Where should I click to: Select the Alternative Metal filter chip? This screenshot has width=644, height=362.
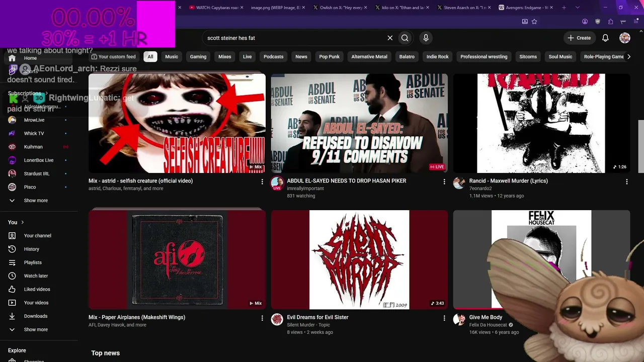point(369,57)
